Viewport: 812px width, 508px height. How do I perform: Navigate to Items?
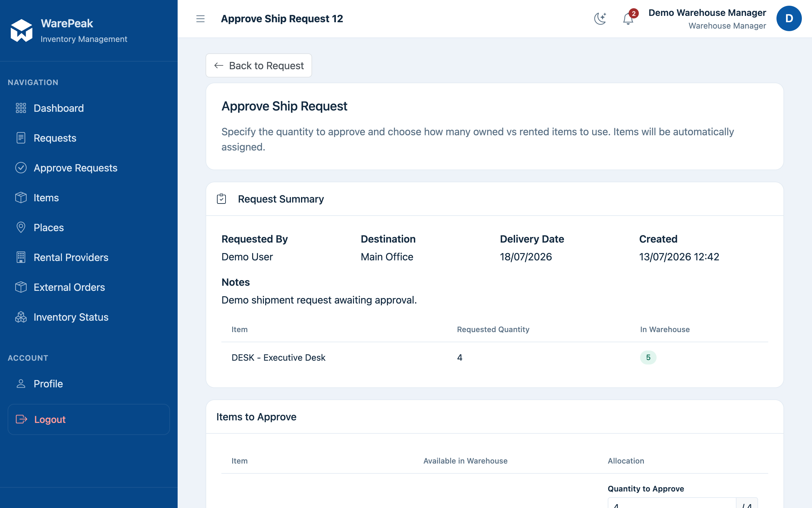[88, 197]
